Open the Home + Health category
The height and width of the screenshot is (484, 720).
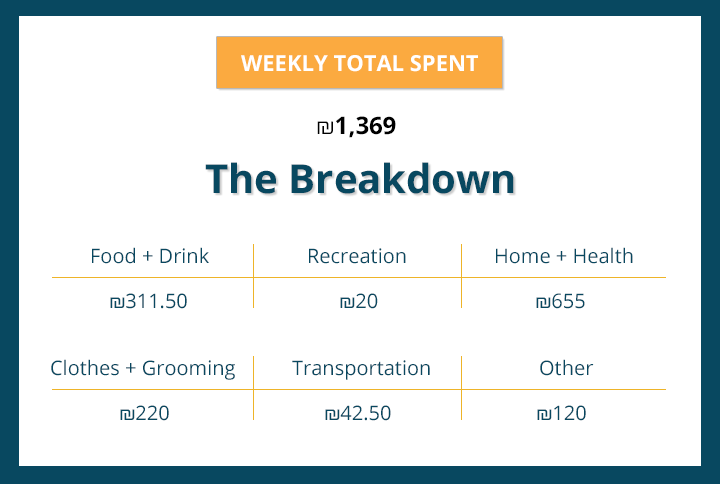pyautogui.click(x=563, y=256)
